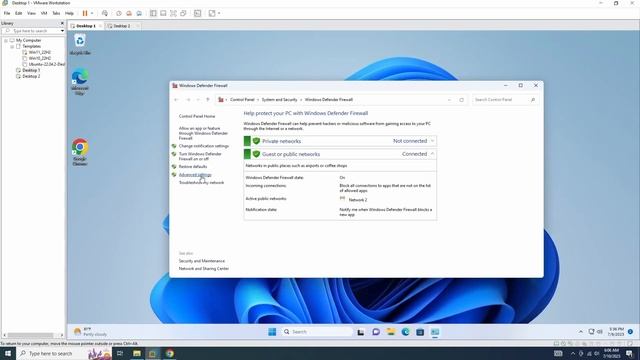Go up one level in Control Panel
640x360 pixels.
pyautogui.click(x=208, y=100)
